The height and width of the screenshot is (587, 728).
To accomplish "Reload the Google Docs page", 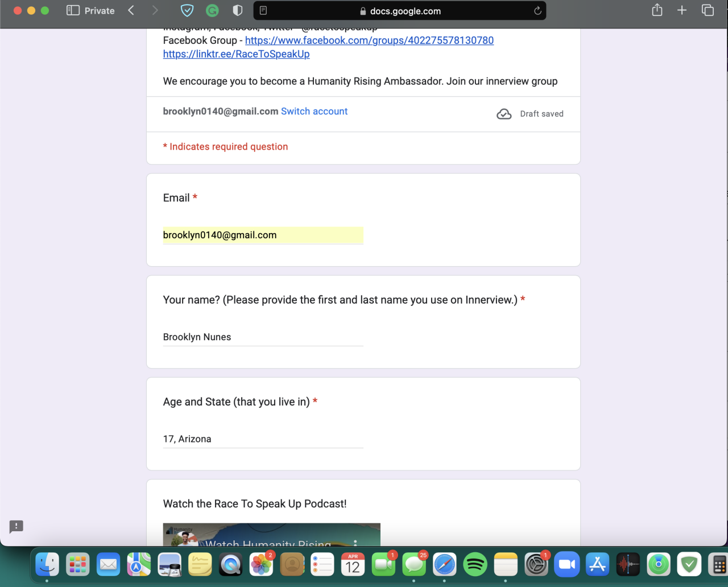I will pos(537,11).
